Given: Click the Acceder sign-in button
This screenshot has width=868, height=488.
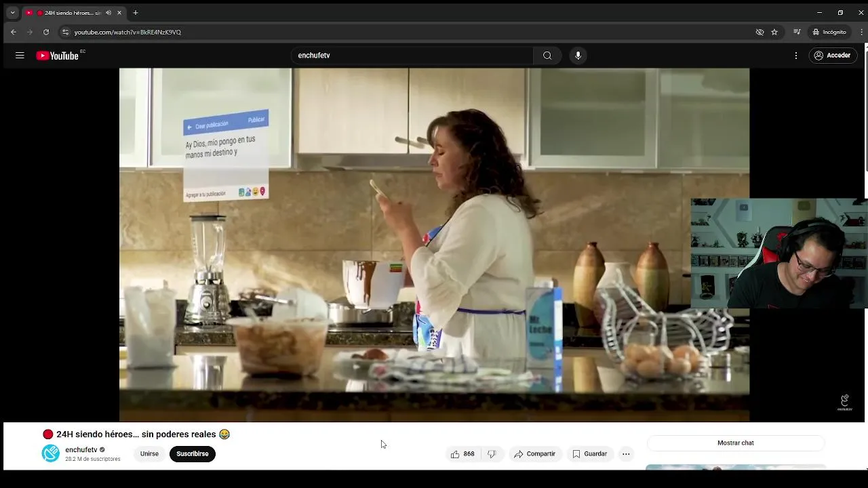Looking at the screenshot, I should pyautogui.click(x=832, y=56).
